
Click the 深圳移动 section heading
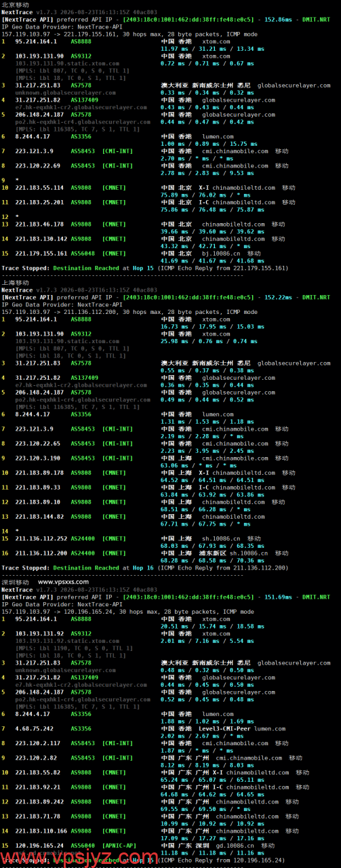click(x=16, y=582)
